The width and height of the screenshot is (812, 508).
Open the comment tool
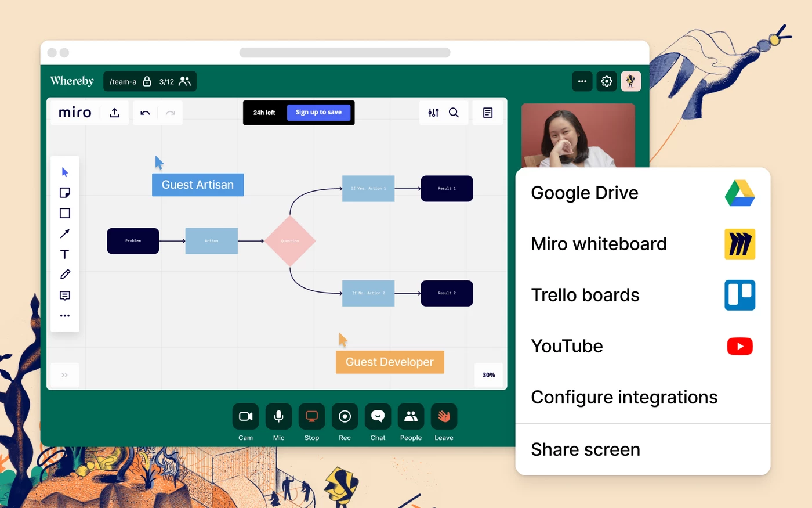[x=65, y=296]
